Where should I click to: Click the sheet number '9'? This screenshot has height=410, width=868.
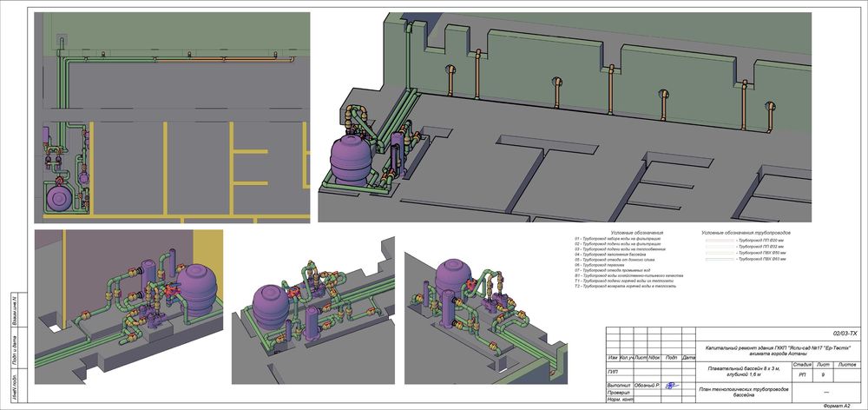coord(823,375)
